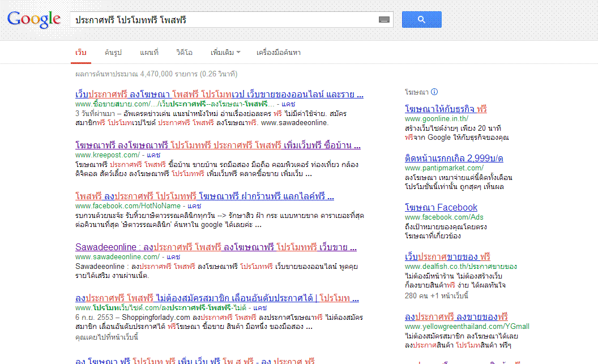Open result ลงประกาศฟรี โพสฟรี ไม่ต้องสมัครสมาชิก
Viewport: 598px width, 364px height.
[217, 298]
